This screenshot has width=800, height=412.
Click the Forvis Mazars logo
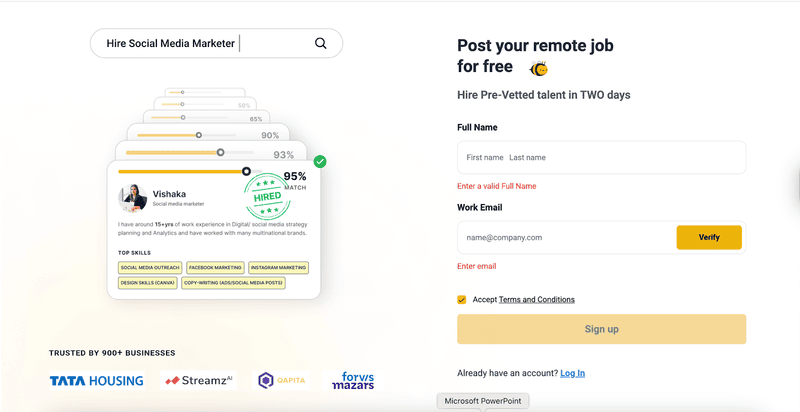click(x=352, y=380)
